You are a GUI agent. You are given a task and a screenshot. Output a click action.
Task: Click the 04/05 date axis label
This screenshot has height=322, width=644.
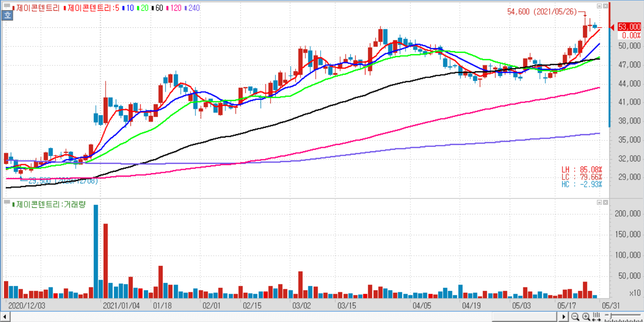click(421, 305)
